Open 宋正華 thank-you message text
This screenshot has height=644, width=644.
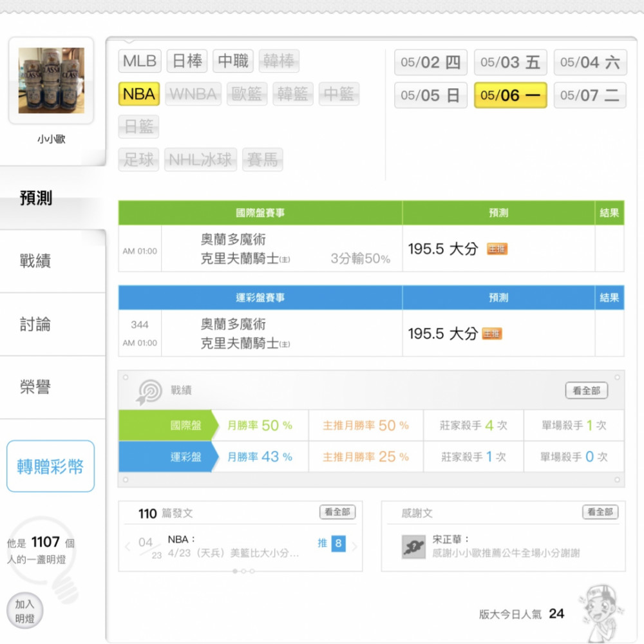coord(506,553)
